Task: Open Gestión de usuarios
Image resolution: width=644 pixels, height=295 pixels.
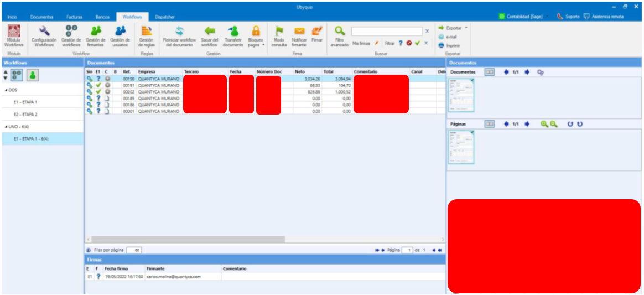Action: pyautogui.click(x=120, y=36)
